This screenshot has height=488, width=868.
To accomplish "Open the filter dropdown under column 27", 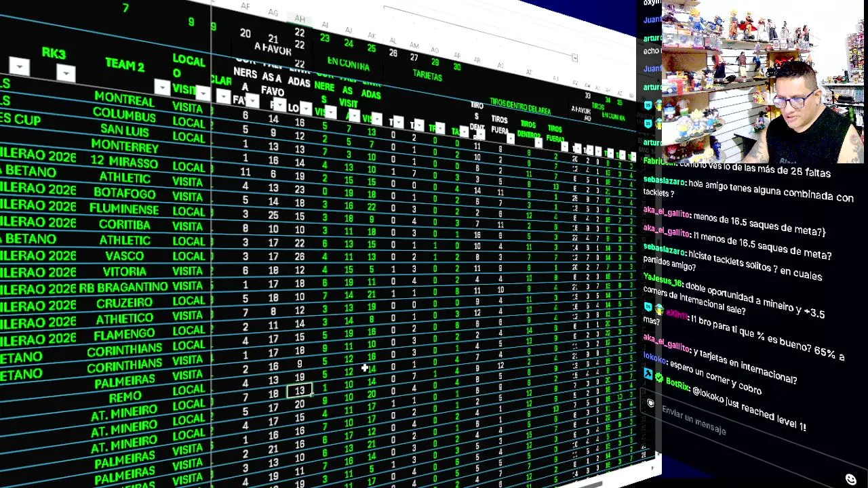I will [418, 125].
